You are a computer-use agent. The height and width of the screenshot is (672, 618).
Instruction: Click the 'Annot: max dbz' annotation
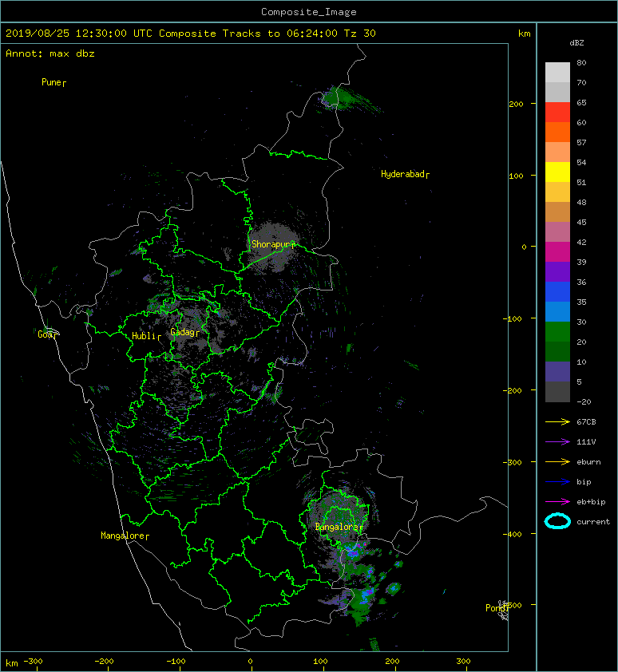50,53
